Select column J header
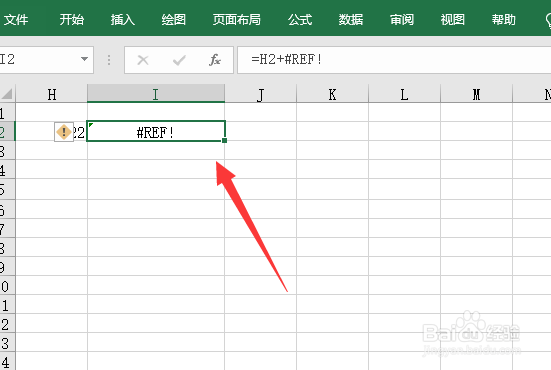551x370 pixels. tap(260, 94)
